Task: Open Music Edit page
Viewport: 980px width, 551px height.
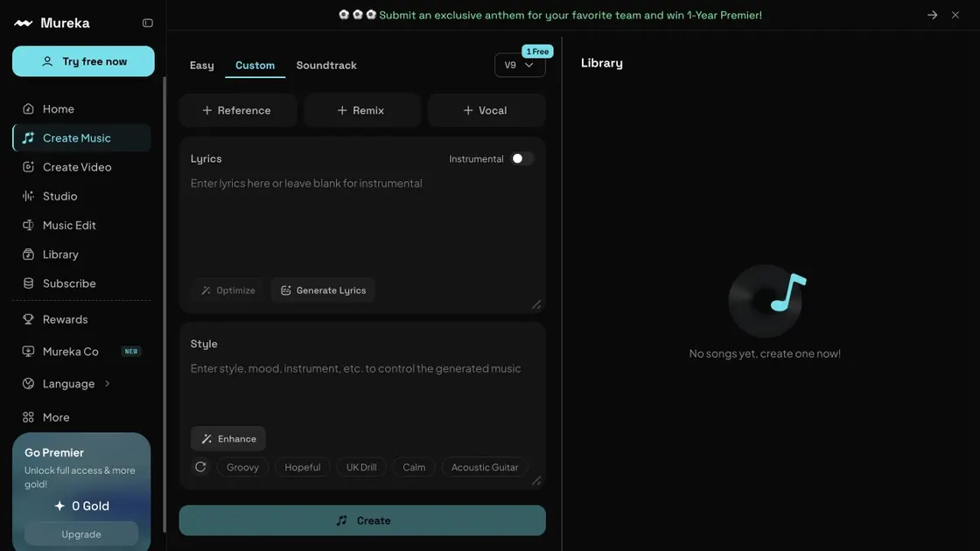Action: (81, 225)
